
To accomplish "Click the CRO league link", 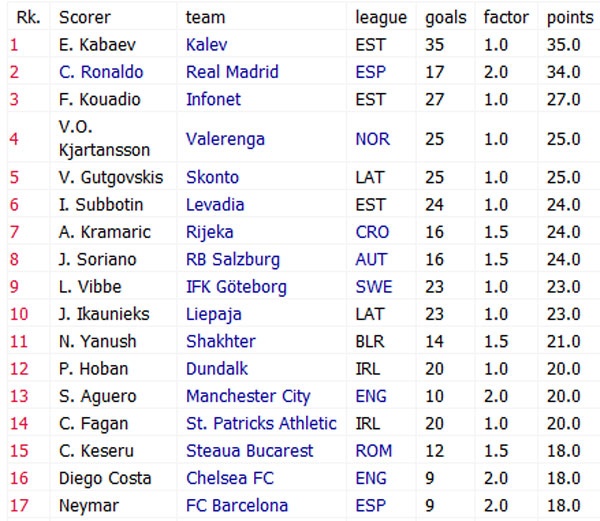I will (x=372, y=232).
